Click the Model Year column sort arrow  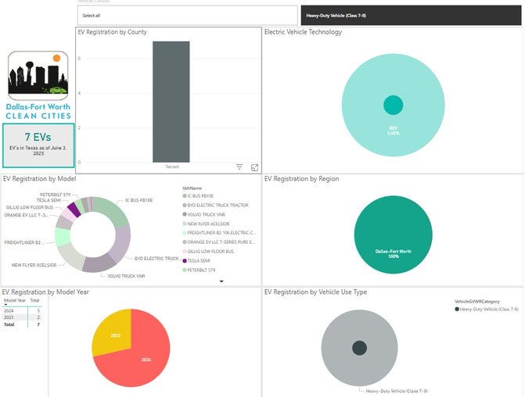point(5,305)
